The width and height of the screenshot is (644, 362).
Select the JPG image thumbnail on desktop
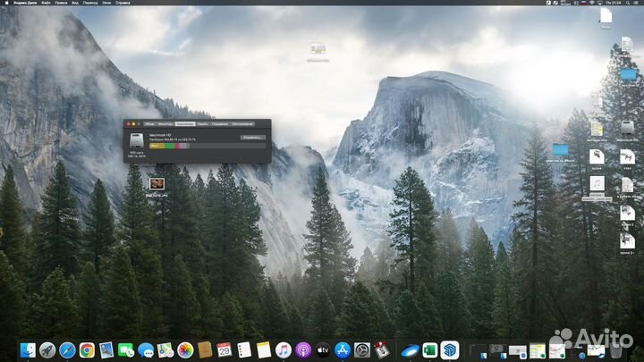click(x=157, y=183)
